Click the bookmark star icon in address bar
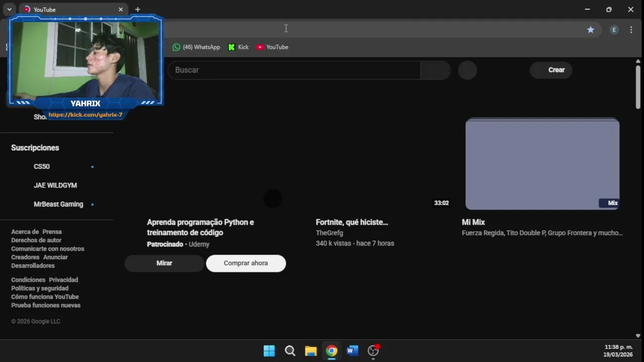644x362 pixels. coord(591,30)
